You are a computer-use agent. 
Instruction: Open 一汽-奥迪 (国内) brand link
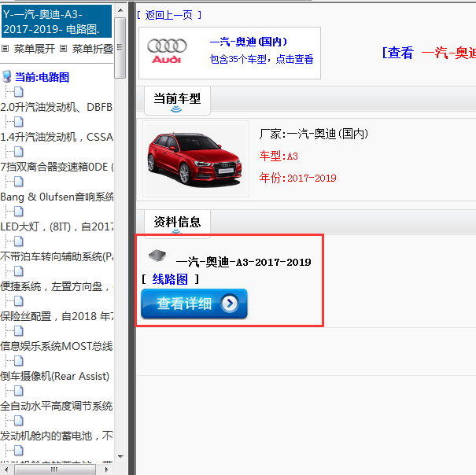pyautogui.click(x=249, y=42)
